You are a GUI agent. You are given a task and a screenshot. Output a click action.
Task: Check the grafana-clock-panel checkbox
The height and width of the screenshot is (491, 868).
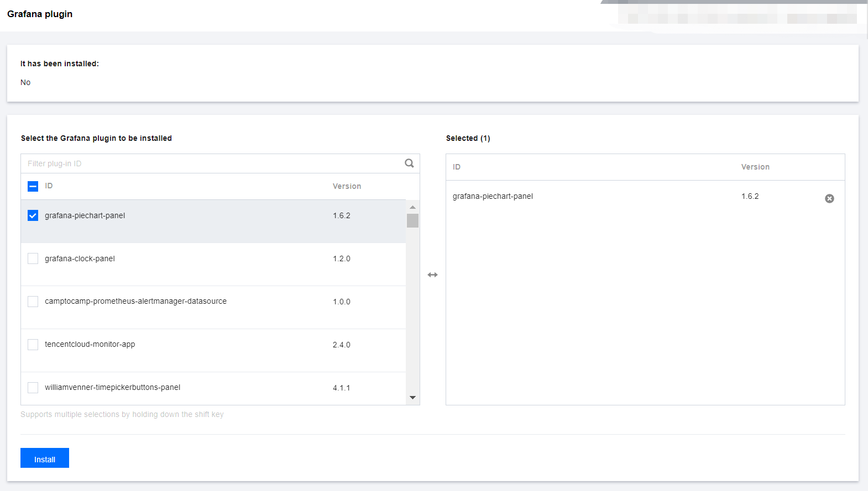pos(33,258)
